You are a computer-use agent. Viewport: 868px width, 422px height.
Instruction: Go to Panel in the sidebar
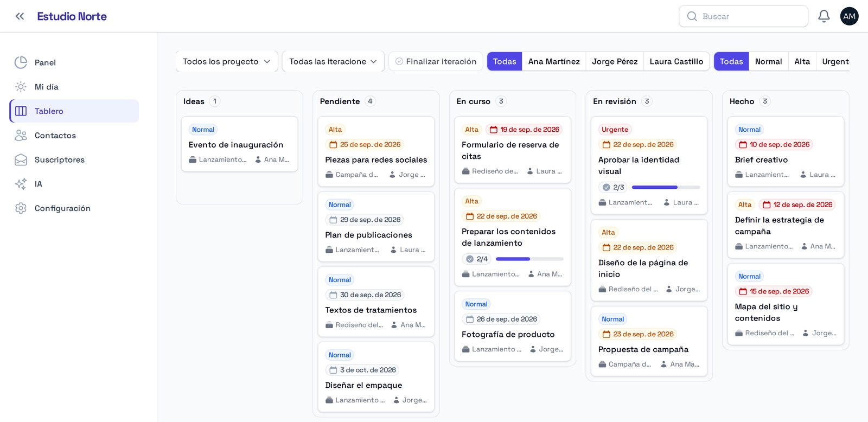coord(74,62)
